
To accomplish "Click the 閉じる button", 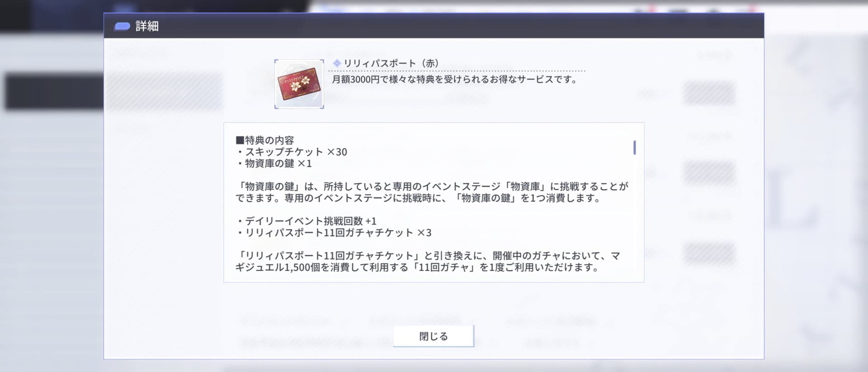I will pos(434,336).
